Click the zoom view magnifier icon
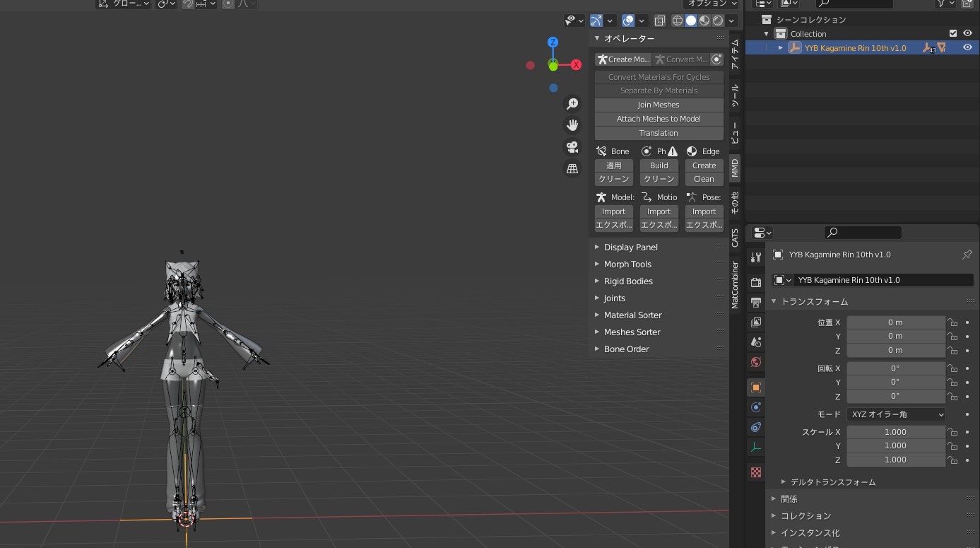Viewport: 980px width, 548px height. [x=572, y=104]
